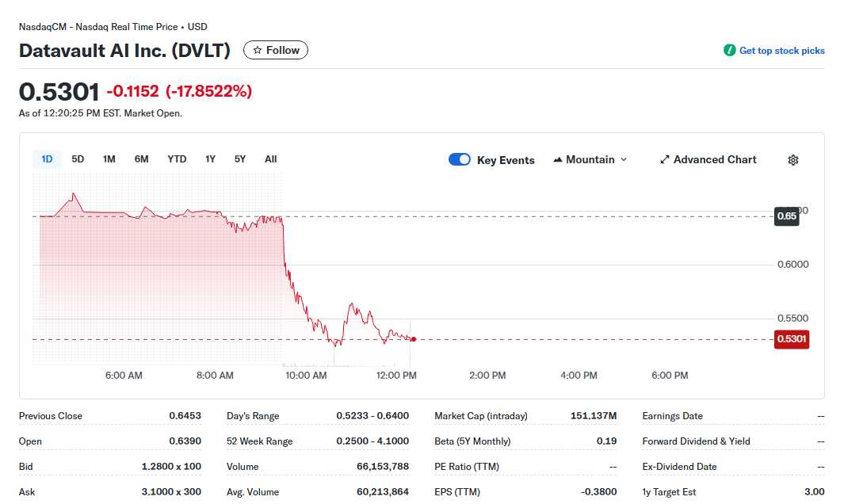
Task: Click the red 0.5301 price badge
Action: [791, 339]
